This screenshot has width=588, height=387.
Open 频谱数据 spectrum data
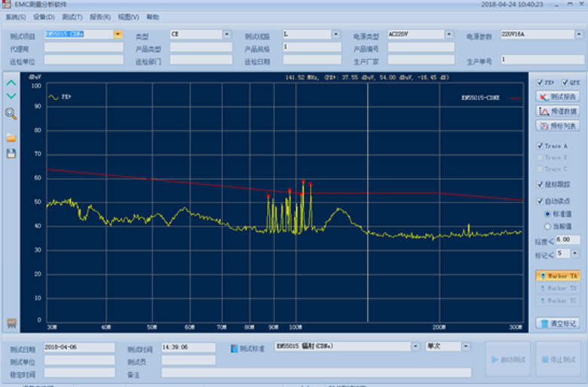(557, 111)
